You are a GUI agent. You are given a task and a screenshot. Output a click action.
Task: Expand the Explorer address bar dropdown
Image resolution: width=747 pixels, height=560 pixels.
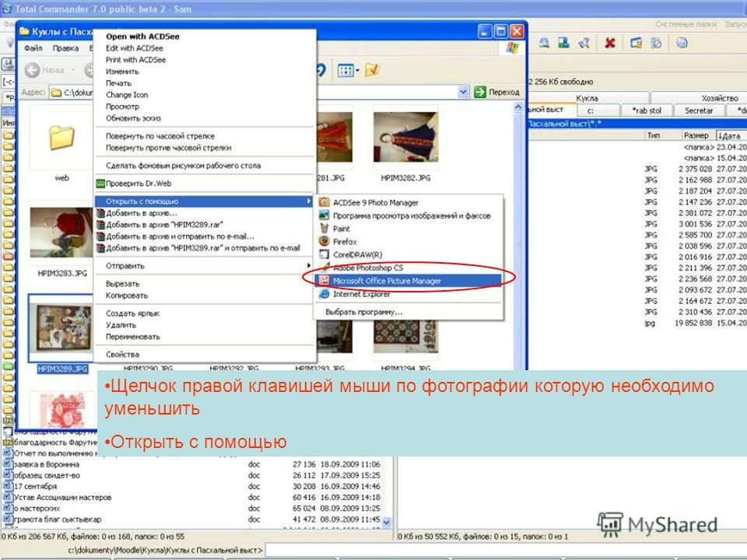462,92
